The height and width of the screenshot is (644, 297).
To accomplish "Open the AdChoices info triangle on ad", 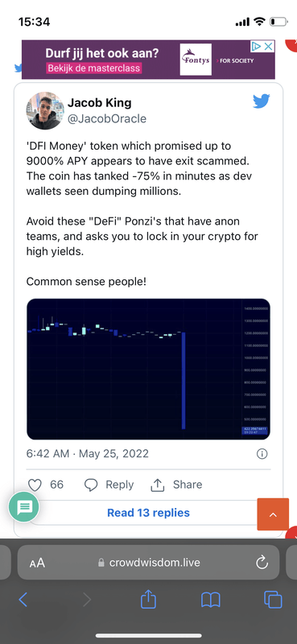I will [x=256, y=47].
